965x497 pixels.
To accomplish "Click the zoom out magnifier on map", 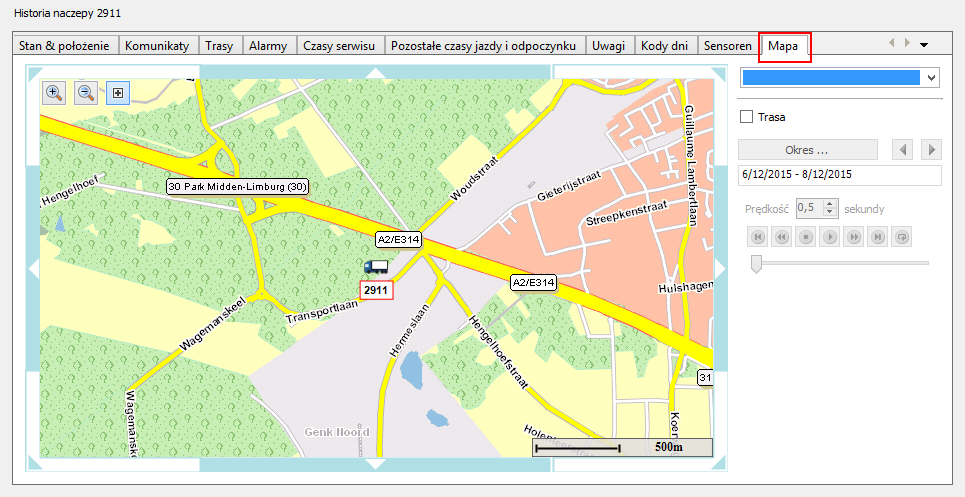I will click(x=87, y=93).
